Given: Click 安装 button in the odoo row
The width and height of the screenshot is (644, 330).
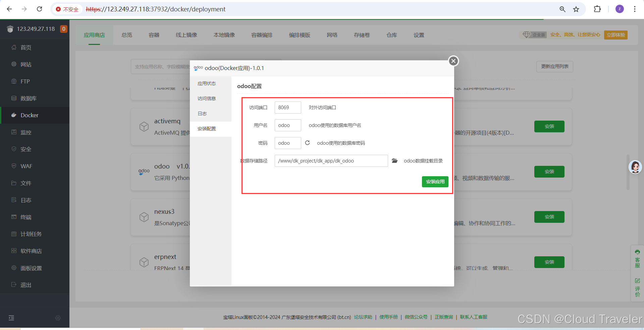Looking at the screenshot, I should point(549,172).
